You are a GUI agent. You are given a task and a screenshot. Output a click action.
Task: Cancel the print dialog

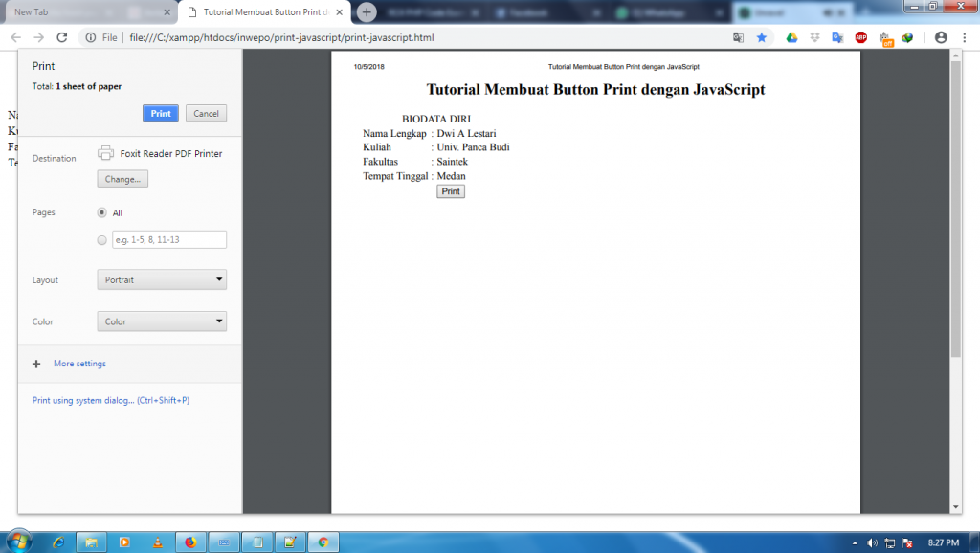(x=207, y=113)
